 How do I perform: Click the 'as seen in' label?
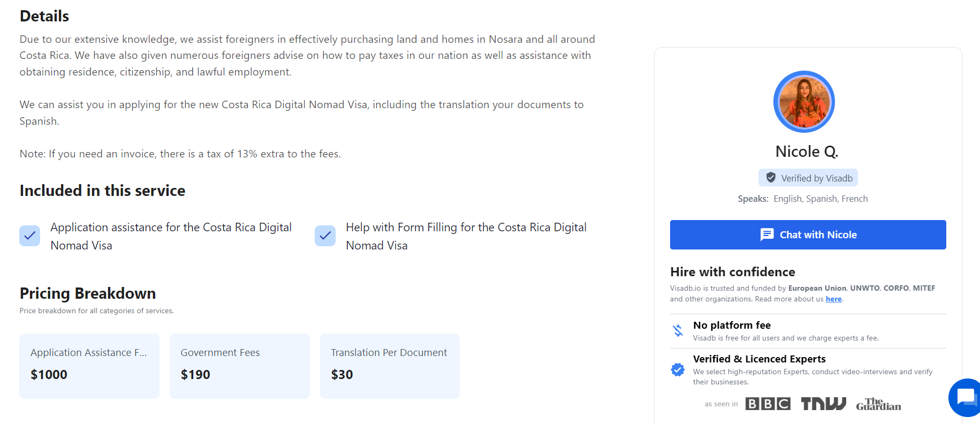tap(721, 404)
